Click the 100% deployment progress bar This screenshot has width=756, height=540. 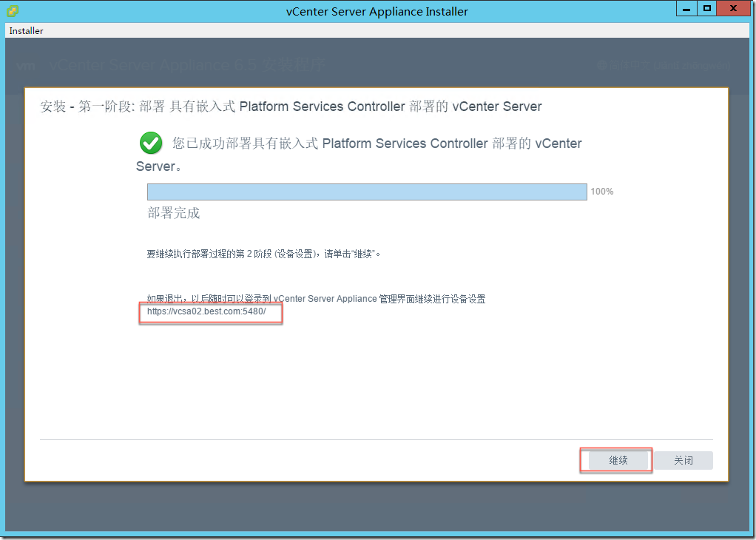(x=367, y=192)
